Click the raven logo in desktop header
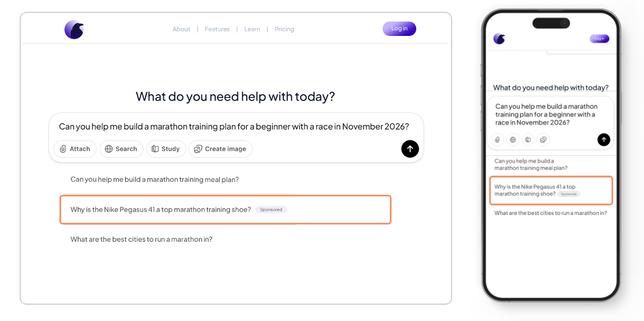This screenshot has width=644, height=321. tap(74, 29)
